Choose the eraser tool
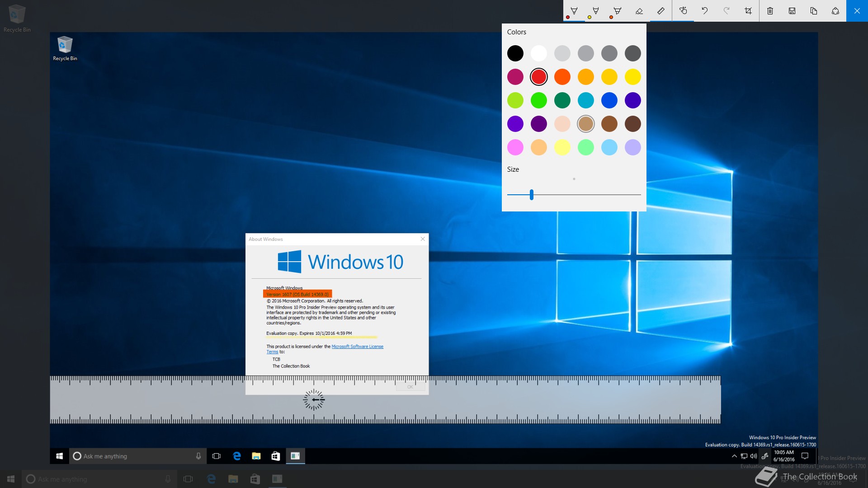The image size is (868, 488). [x=639, y=11]
